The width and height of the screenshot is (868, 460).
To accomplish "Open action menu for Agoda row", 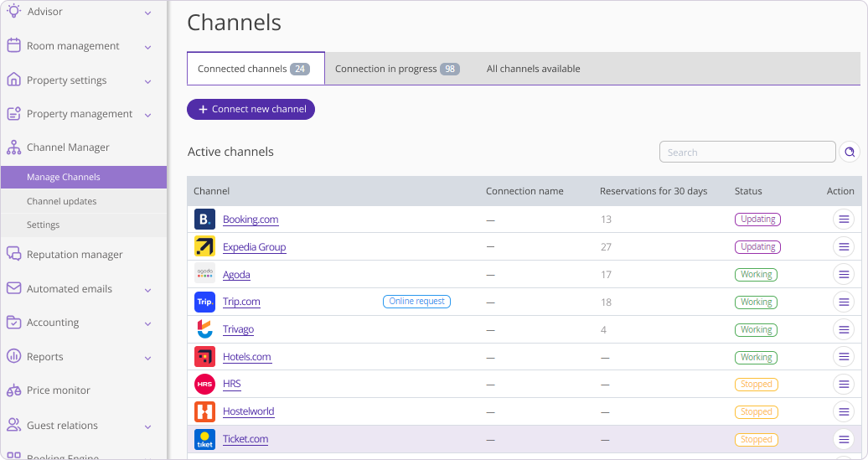I will tap(844, 274).
